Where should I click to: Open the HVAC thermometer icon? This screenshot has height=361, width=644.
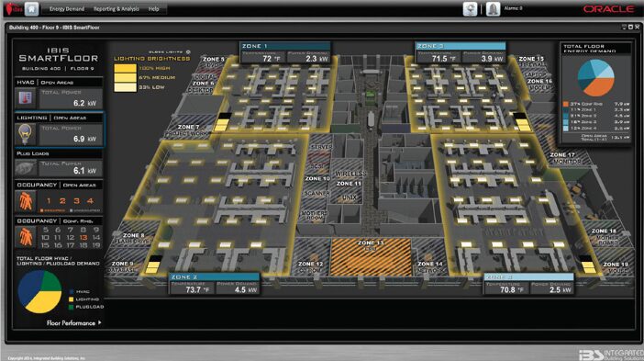pyautogui.click(x=26, y=97)
